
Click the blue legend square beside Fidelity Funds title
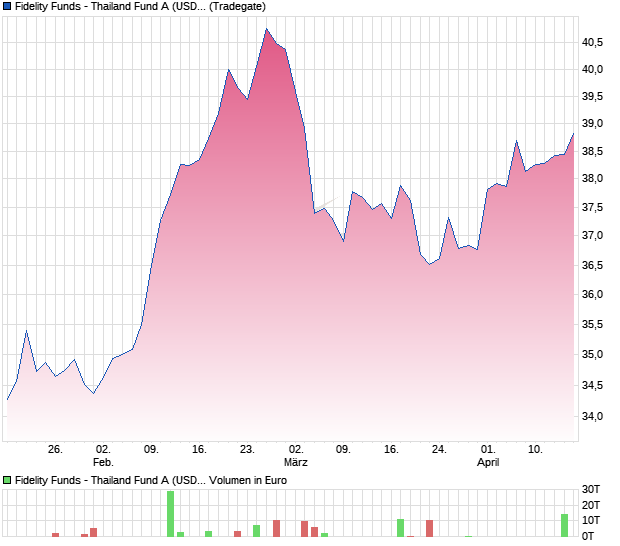point(7,6)
